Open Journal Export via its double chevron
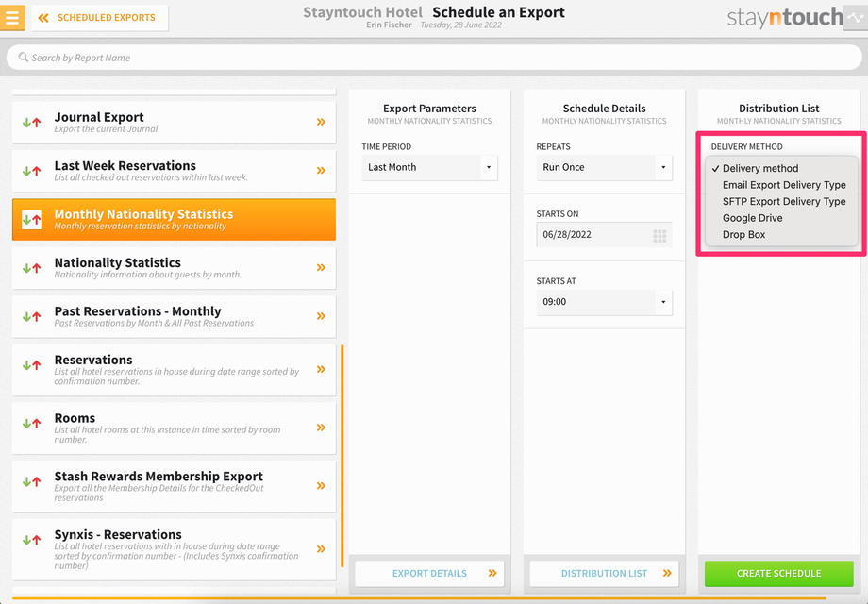The width and height of the screenshot is (868, 604). [321, 122]
